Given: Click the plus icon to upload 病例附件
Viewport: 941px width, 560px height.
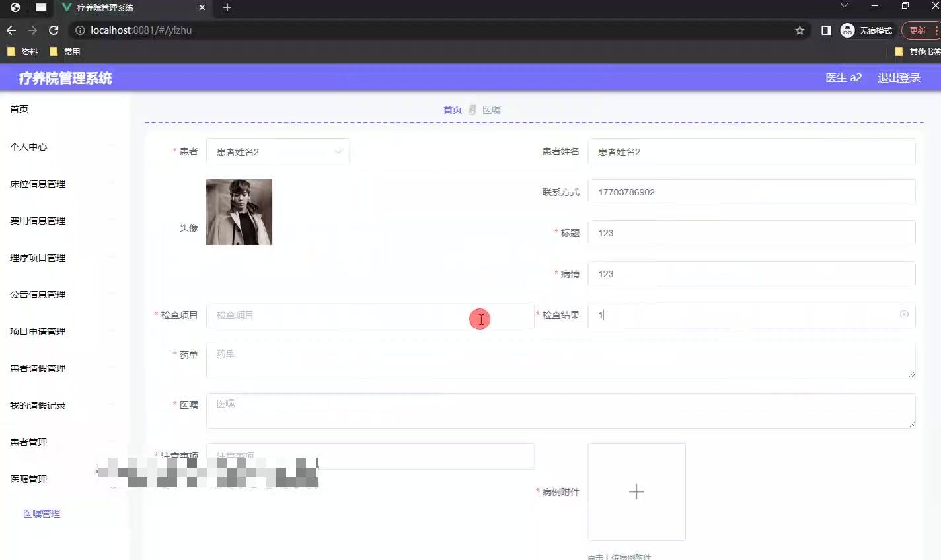Looking at the screenshot, I should click(x=636, y=491).
